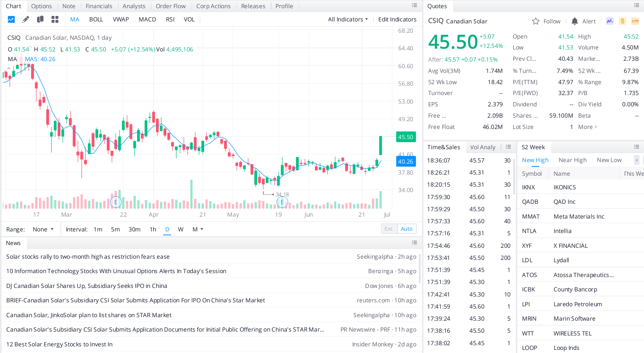This screenshot has width=644, height=353.
Task: Open the M interval dropdown
Action: point(198,229)
